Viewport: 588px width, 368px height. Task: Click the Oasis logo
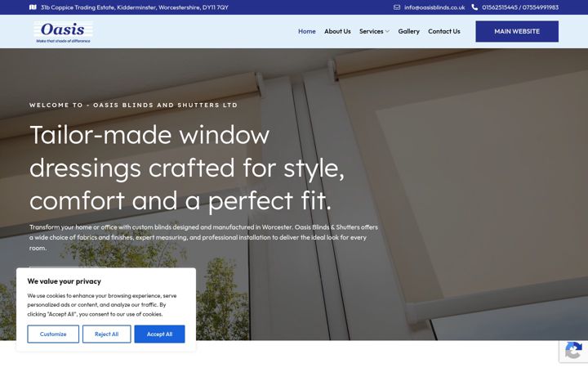pyautogui.click(x=63, y=32)
